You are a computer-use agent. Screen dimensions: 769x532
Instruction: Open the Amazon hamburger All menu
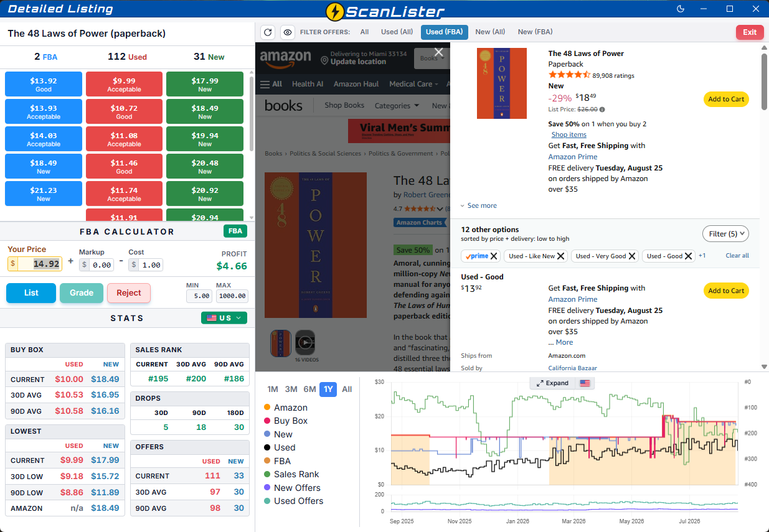271,84
